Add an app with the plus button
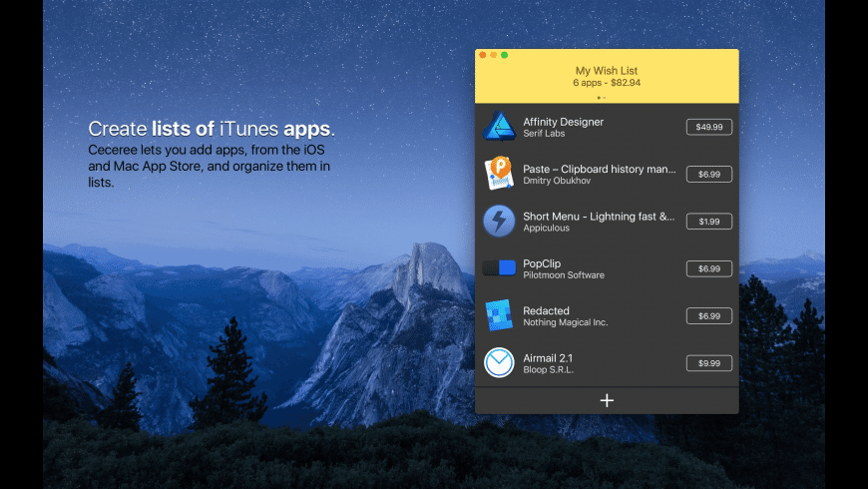Viewport: 868px width, 489px height. [x=607, y=400]
